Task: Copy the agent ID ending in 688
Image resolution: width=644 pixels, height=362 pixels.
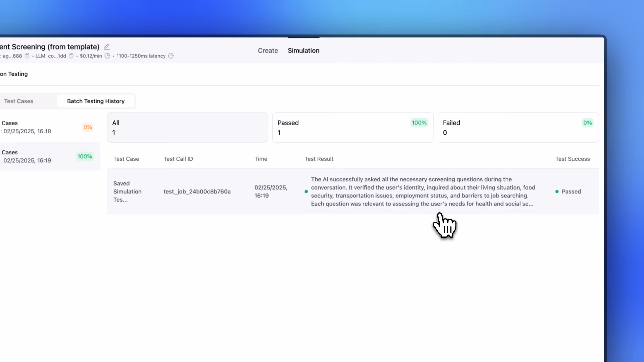Action: coord(27,56)
